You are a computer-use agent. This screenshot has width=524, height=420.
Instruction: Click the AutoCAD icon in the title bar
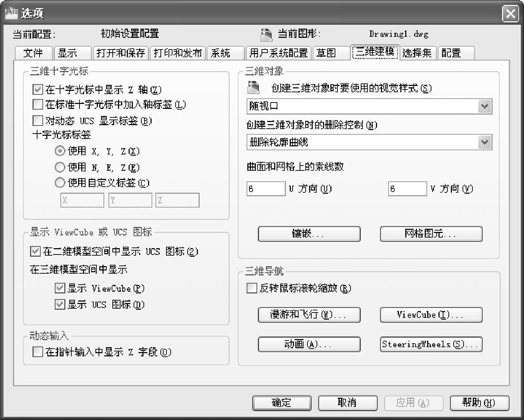click(x=11, y=13)
